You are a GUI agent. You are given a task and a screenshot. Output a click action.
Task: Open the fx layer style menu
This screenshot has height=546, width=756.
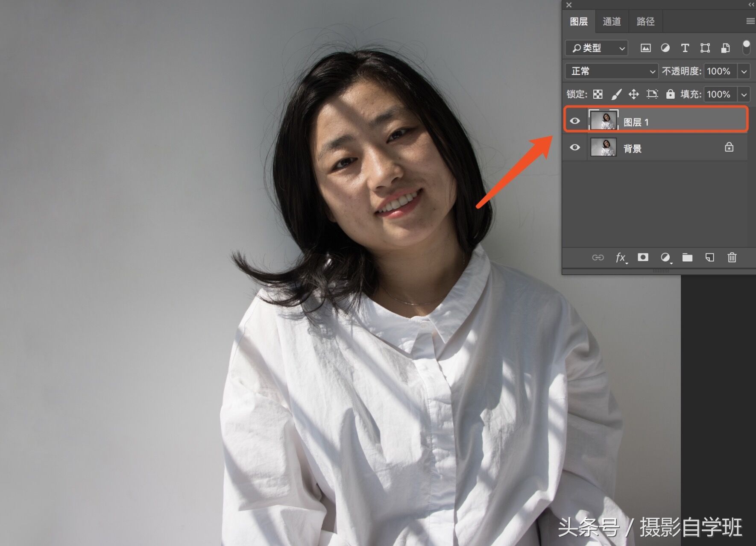tap(621, 257)
